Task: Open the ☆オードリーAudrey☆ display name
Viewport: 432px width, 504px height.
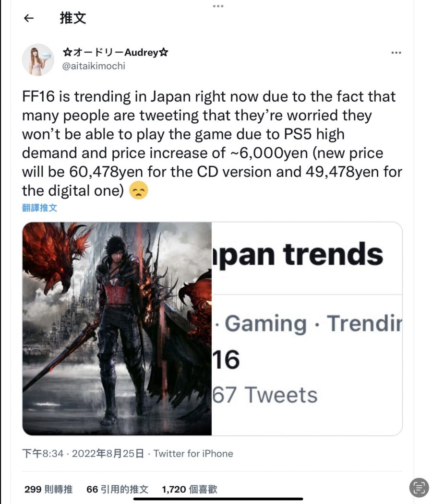Action: click(x=115, y=52)
